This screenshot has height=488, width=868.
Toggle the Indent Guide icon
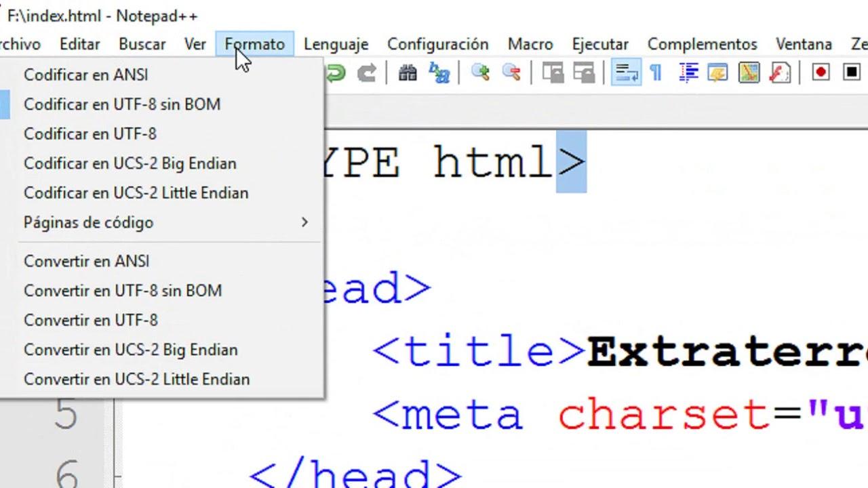688,73
